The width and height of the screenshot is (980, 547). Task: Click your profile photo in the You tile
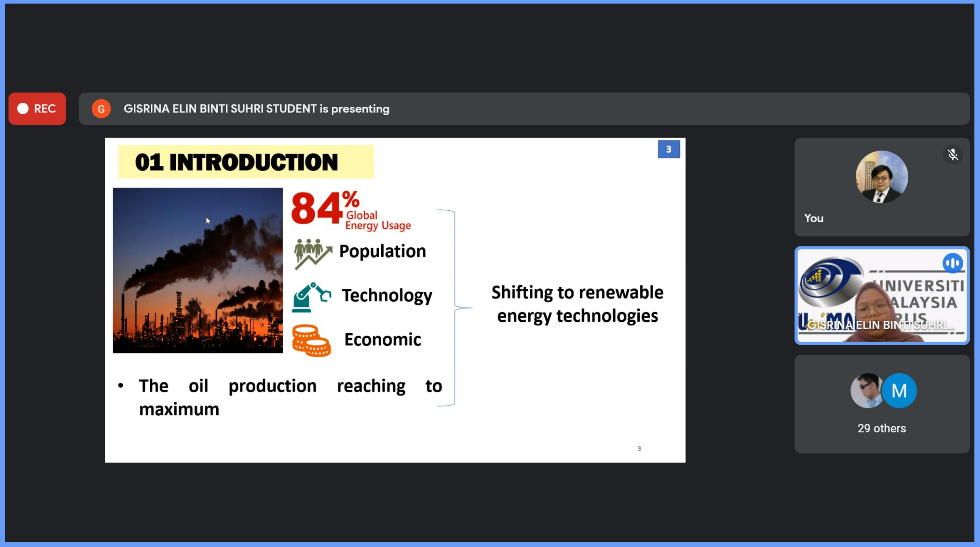tap(881, 177)
